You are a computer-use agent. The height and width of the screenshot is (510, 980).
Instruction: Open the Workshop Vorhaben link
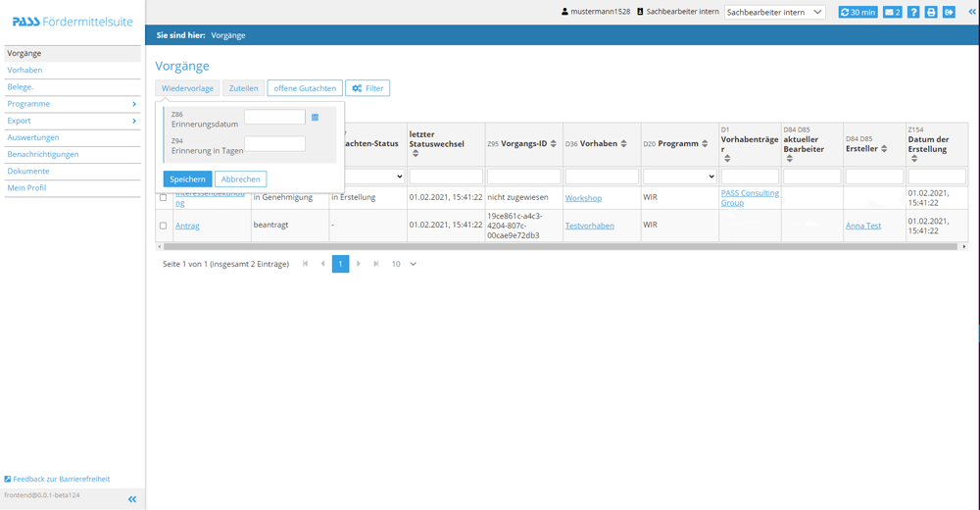[x=583, y=198]
